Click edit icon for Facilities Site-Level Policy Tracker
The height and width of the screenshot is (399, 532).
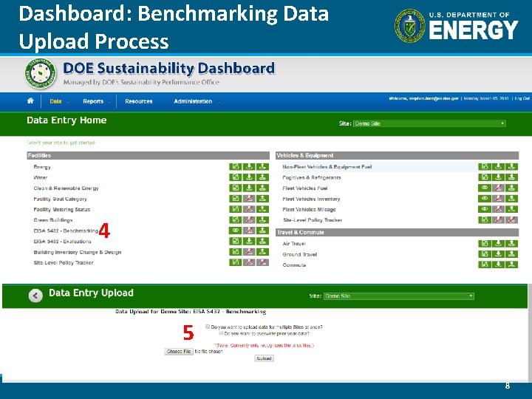click(236, 262)
